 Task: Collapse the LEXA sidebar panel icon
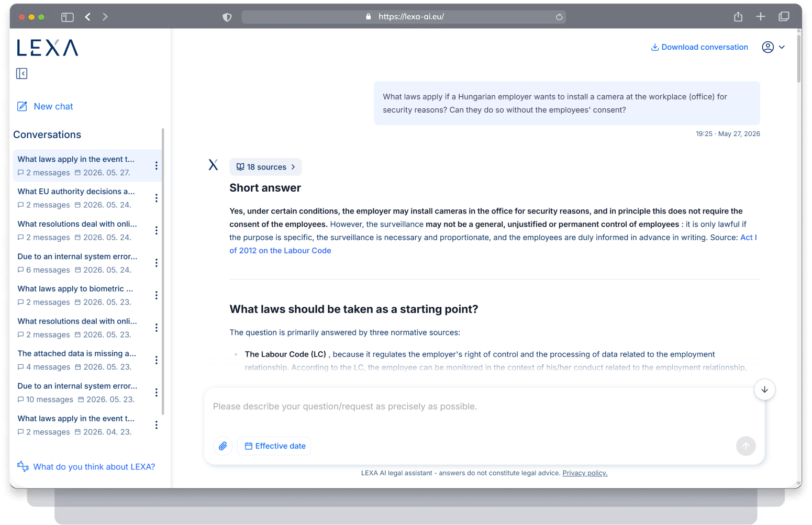pyautogui.click(x=21, y=73)
